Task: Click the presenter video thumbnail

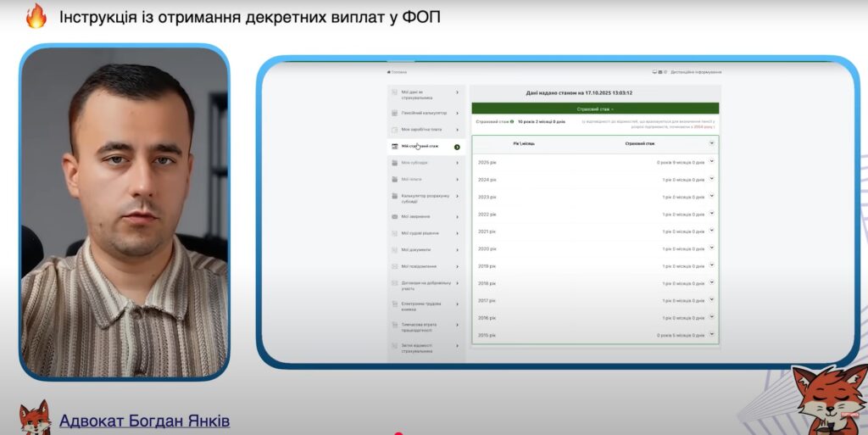Action: (125, 212)
